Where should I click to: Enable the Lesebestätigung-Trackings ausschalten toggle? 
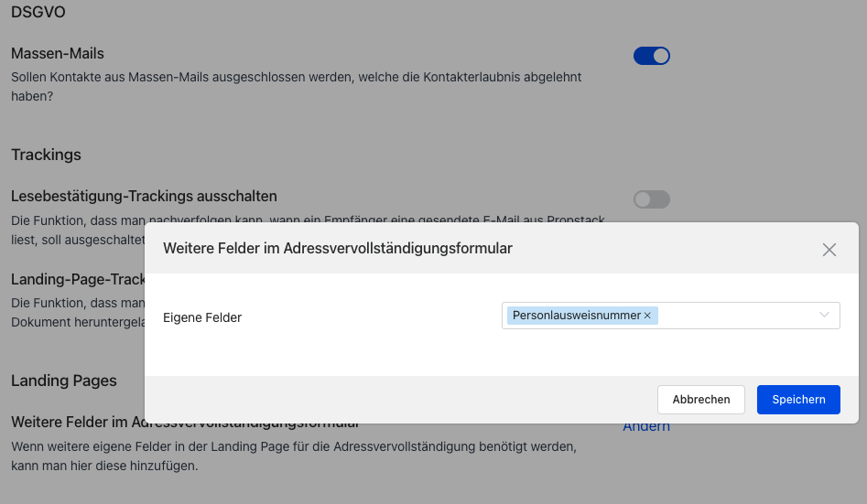pyautogui.click(x=652, y=199)
